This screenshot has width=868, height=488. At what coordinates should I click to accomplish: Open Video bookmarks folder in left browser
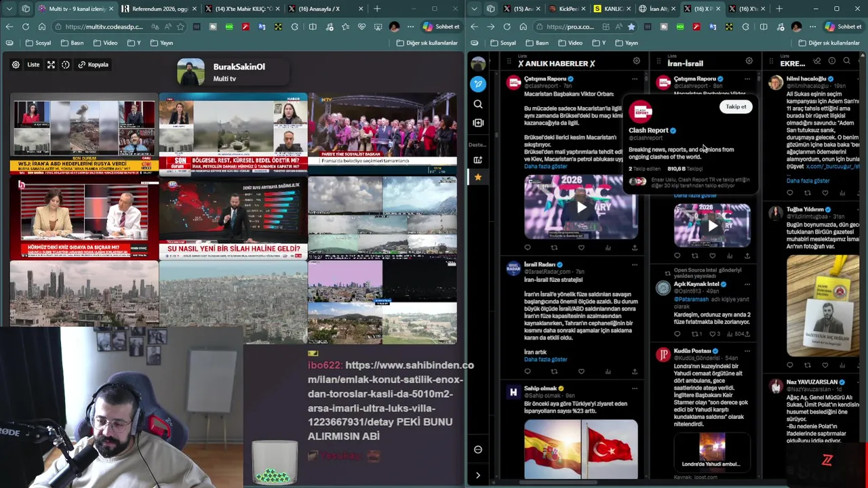106,43
